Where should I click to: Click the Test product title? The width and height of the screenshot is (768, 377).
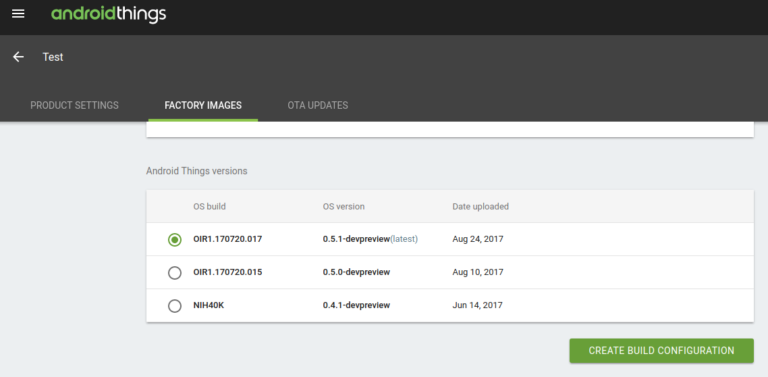click(53, 57)
